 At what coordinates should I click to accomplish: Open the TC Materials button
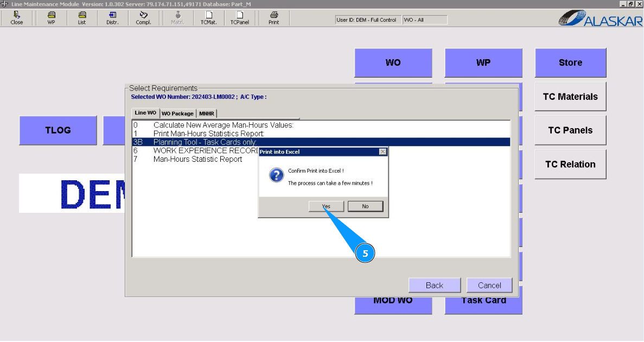570,97
